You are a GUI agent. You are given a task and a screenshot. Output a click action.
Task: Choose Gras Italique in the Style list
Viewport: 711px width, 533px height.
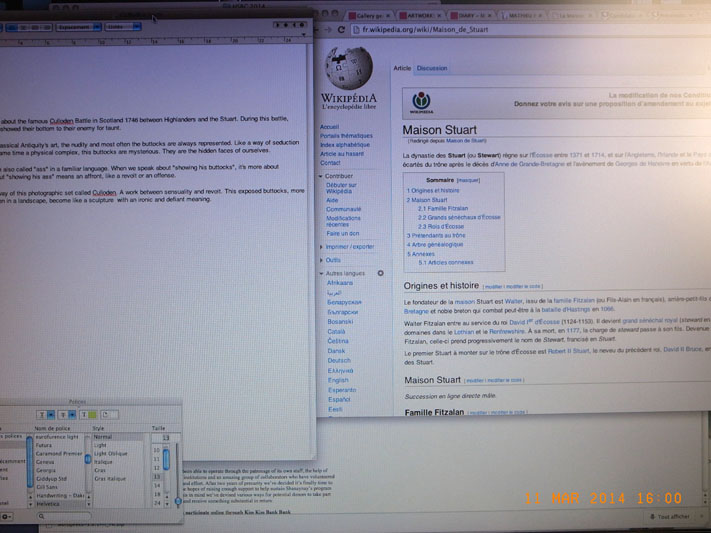(110, 479)
